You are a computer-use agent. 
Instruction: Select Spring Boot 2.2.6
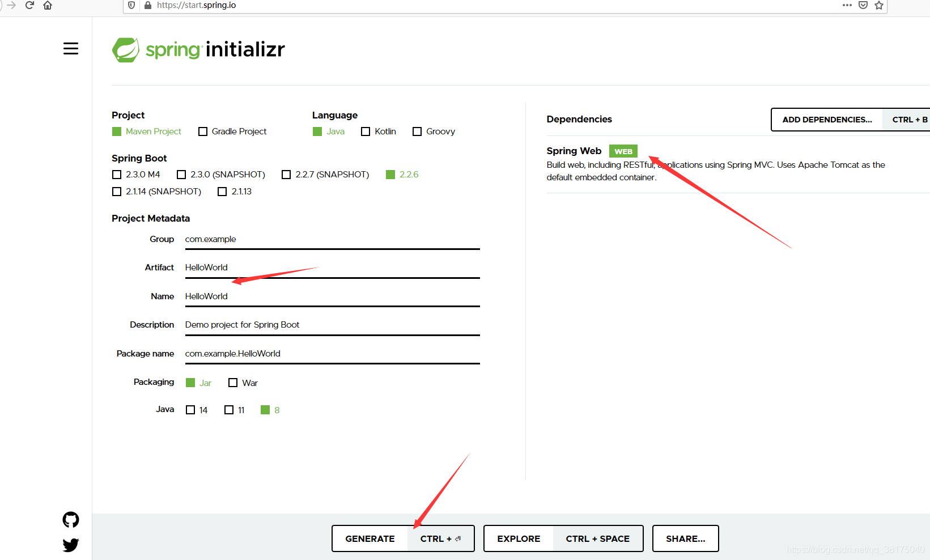402,175
